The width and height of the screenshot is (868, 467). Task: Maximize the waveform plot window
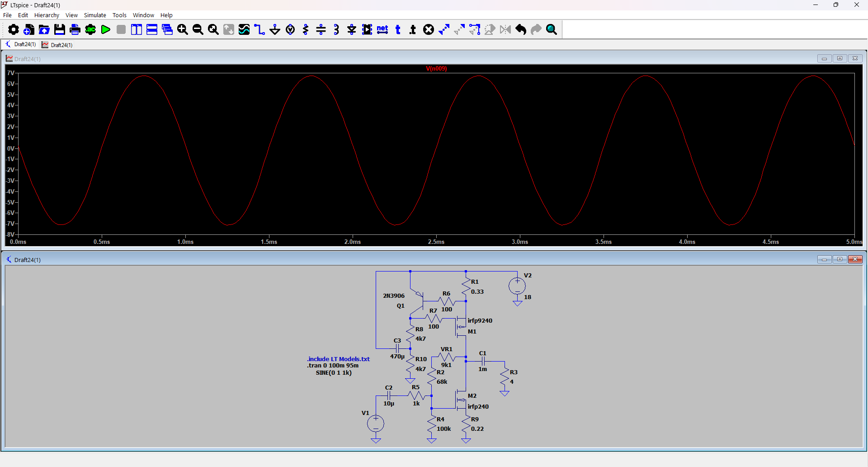pos(840,58)
